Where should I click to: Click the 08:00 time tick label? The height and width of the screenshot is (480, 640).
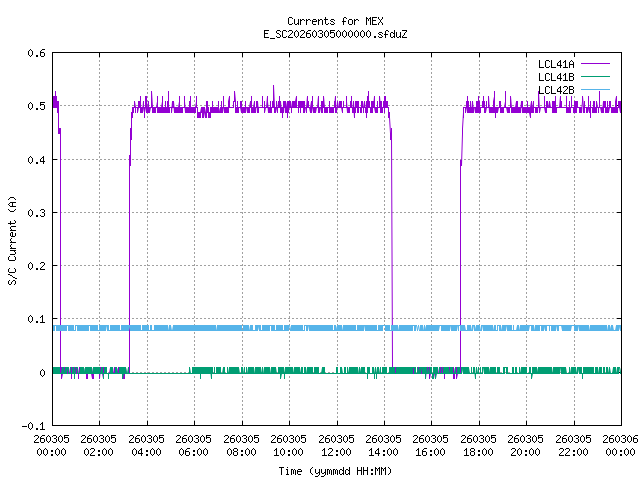241,445
